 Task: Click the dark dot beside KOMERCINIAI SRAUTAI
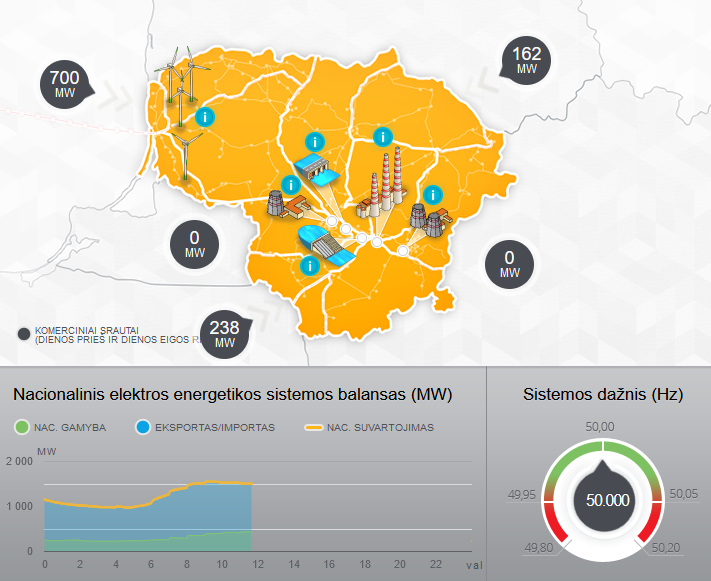coord(24,334)
